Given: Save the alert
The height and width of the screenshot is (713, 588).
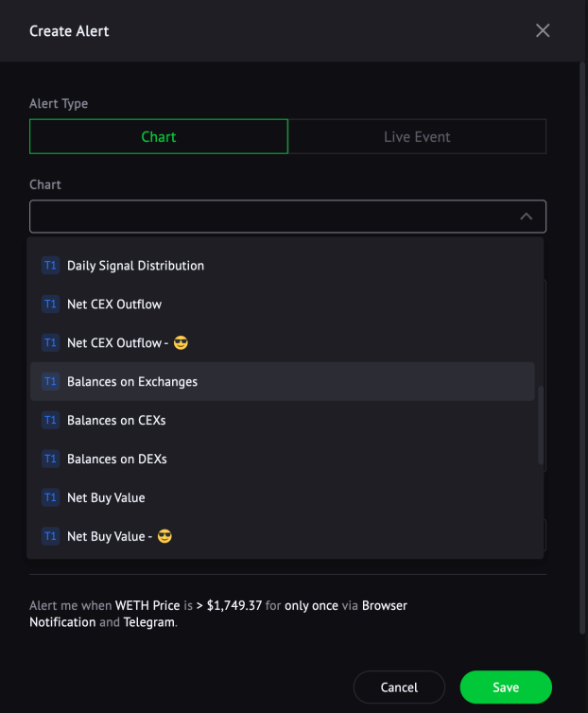Looking at the screenshot, I should 506,687.
